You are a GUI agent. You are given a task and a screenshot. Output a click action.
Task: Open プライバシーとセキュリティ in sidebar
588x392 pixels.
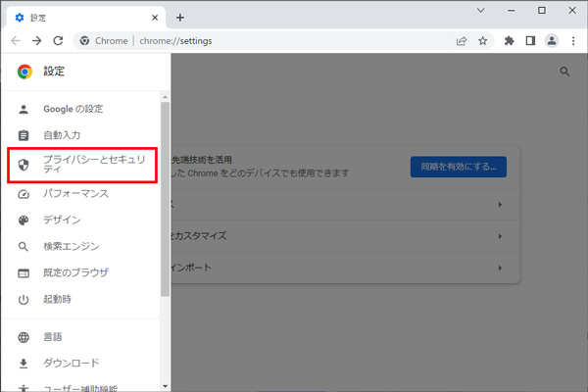tap(82, 165)
